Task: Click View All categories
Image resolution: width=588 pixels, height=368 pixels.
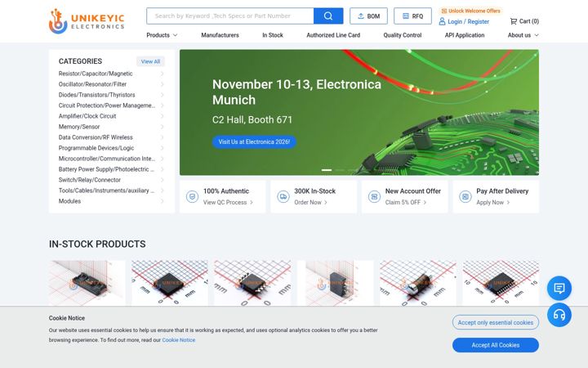Action: [150, 61]
